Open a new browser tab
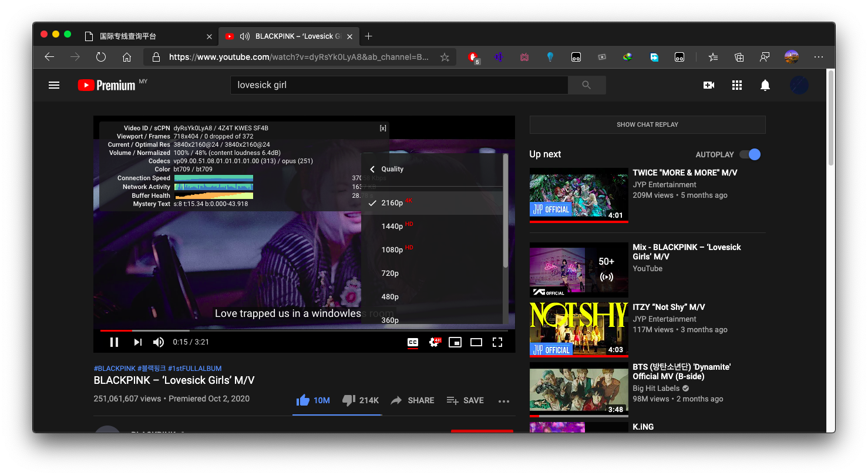Image resolution: width=868 pixels, height=476 pixels. (368, 36)
